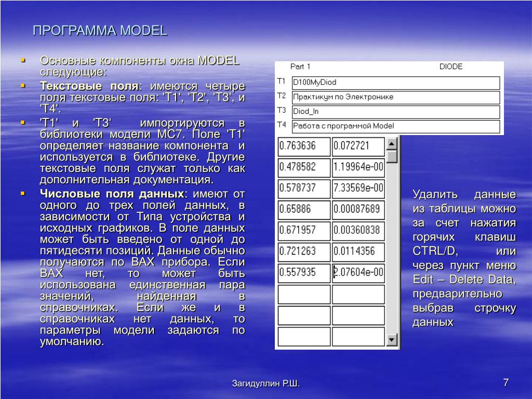
Task: Select data cell with value 0.072721
Action: pyautogui.click(x=358, y=146)
